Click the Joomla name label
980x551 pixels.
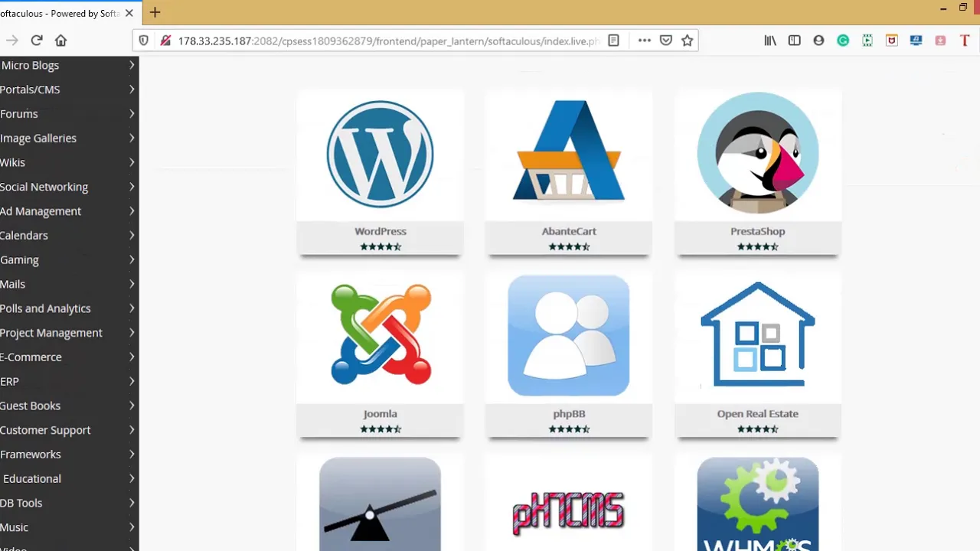[381, 414]
